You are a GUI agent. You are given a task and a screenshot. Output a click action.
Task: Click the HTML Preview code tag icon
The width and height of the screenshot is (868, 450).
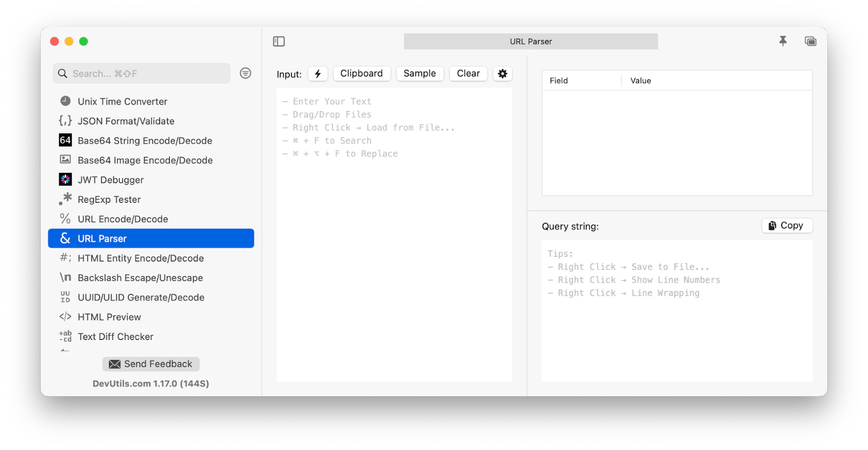click(x=65, y=316)
